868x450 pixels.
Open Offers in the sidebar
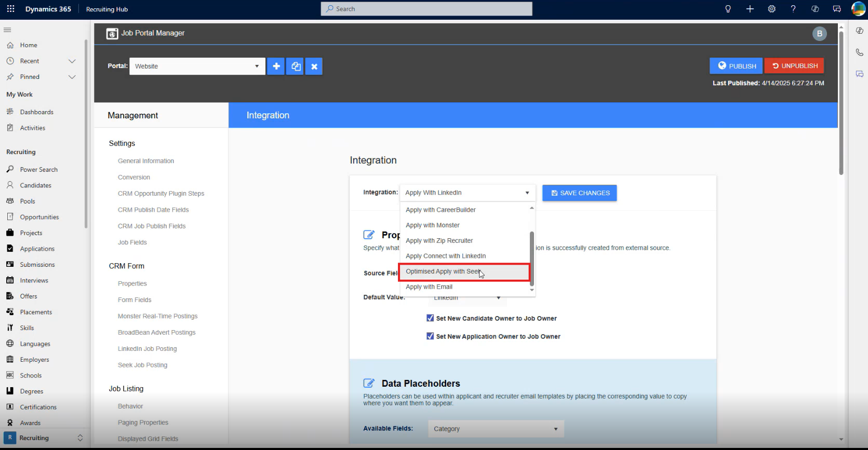[x=29, y=296]
